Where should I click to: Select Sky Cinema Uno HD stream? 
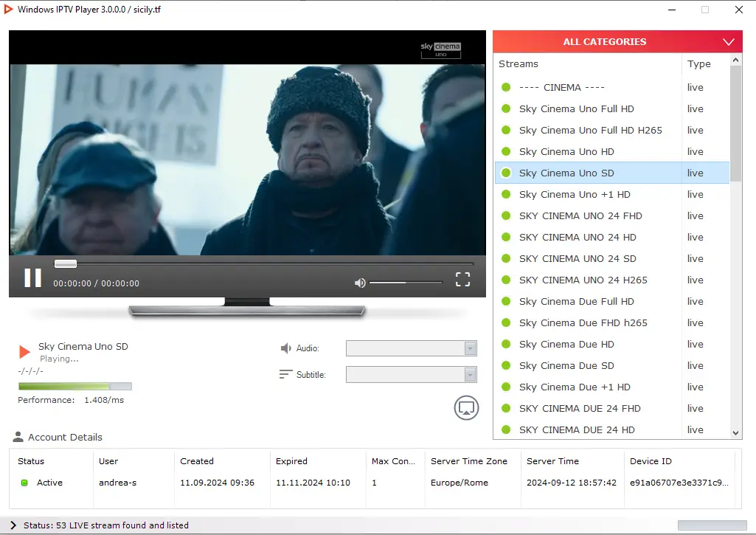click(x=612, y=151)
